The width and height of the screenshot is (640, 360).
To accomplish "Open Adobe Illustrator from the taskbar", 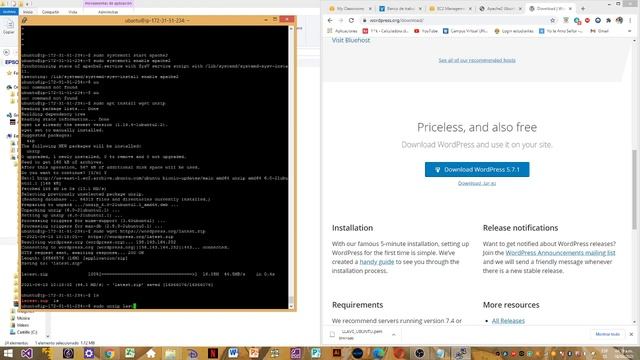I will [x=337, y=353].
